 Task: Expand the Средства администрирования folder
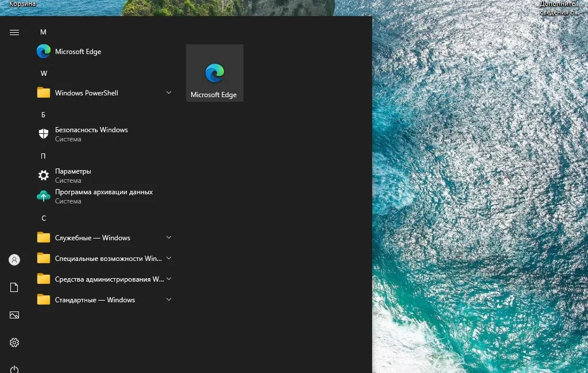tap(103, 279)
